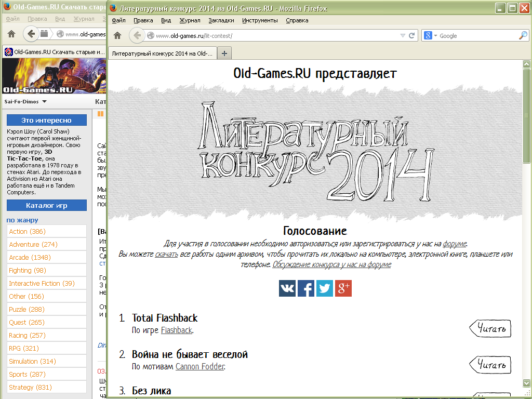
Task: Click the Это интересно header in background window
Action: [x=46, y=120]
